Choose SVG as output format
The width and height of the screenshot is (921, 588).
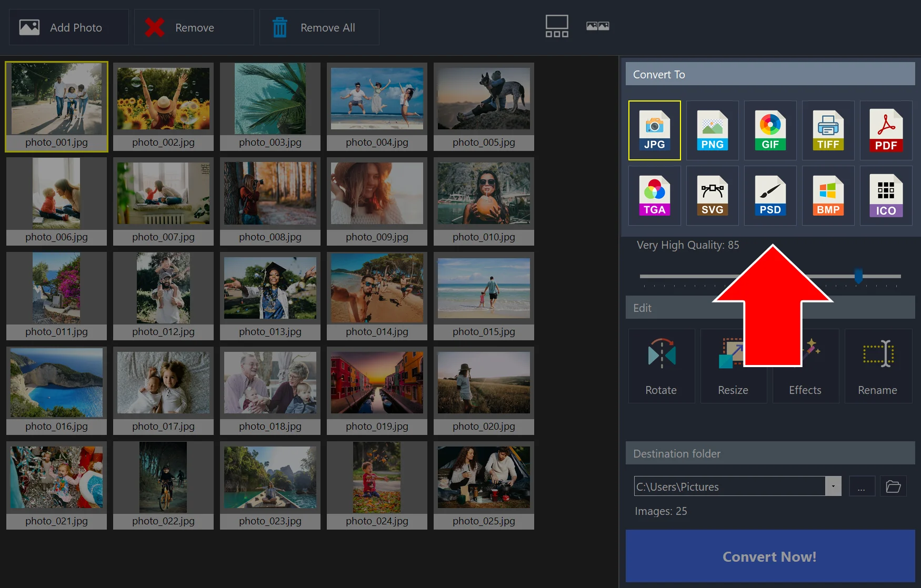coord(712,196)
